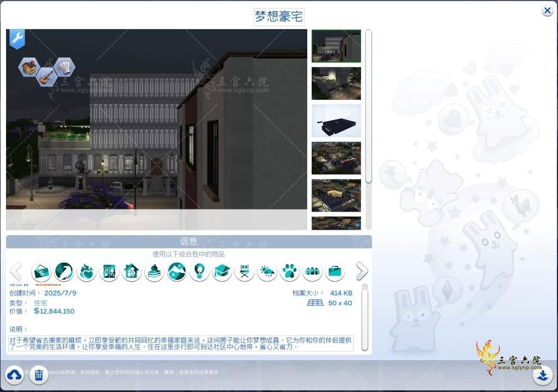558x392 pixels.
Task: Click the cloud upload icon at bottom left
Action: click(x=15, y=375)
